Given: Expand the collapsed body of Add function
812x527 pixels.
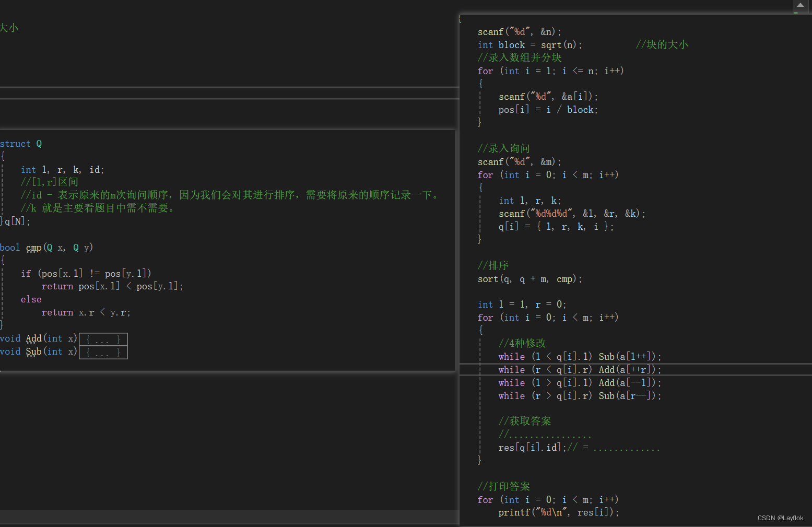Looking at the screenshot, I should (x=103, y=339).
